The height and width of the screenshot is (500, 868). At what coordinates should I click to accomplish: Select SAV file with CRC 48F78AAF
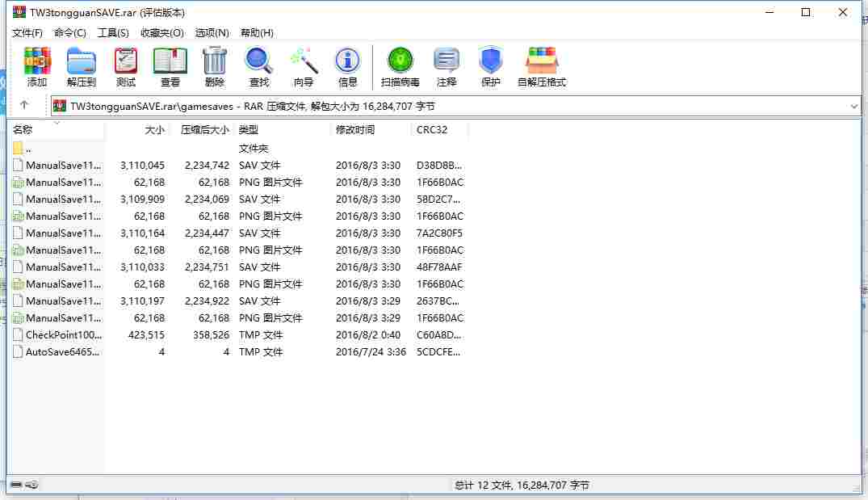point(238,267)
